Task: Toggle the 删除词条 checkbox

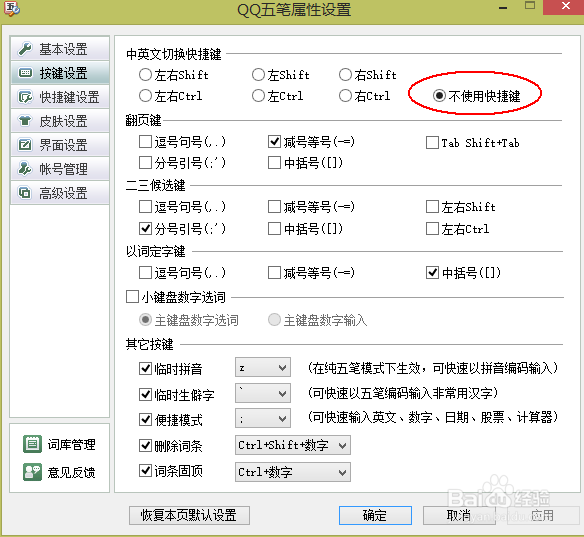Action: point(145,445)
